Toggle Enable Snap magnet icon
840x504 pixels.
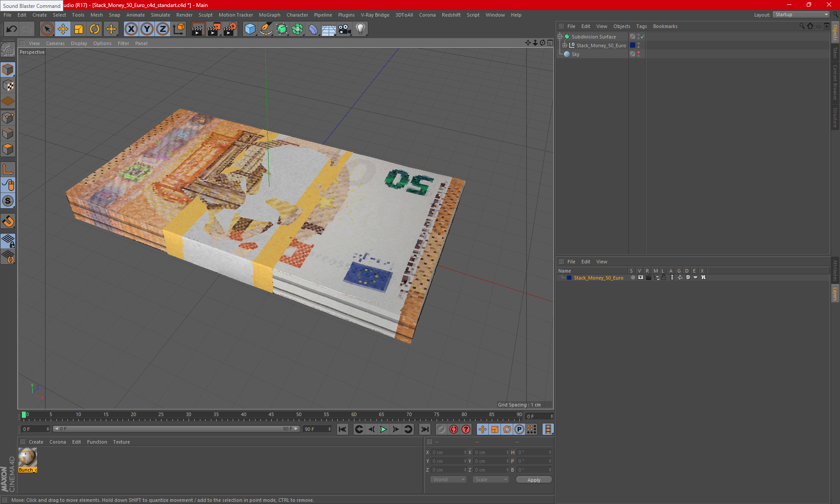point(8,221)
